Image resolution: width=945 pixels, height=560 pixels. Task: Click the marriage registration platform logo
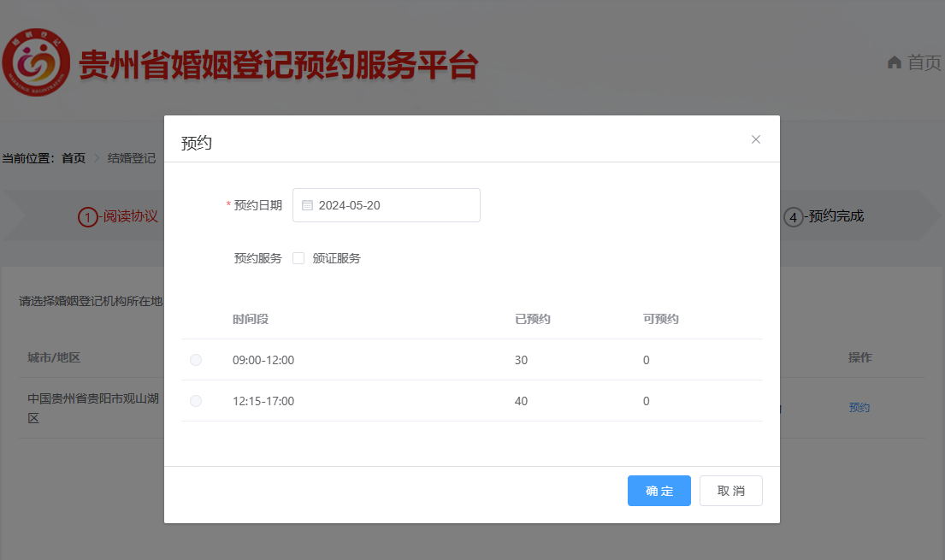36,62
